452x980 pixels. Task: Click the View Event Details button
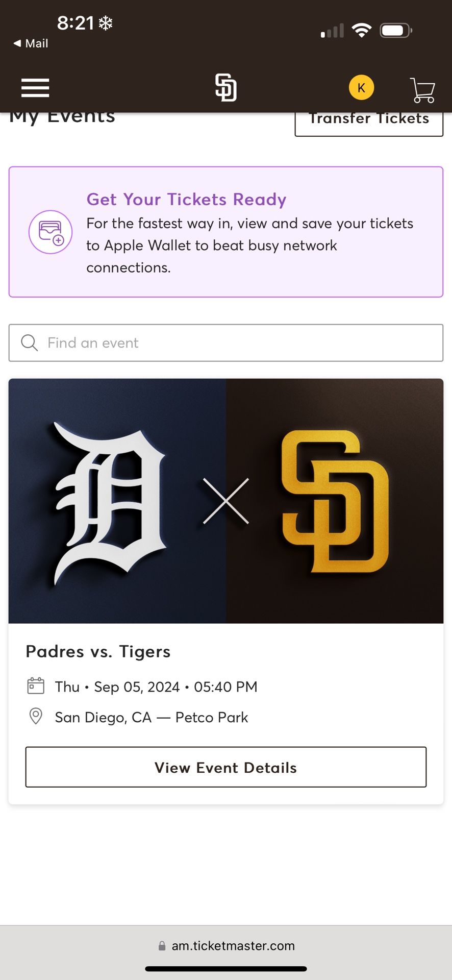226,767
